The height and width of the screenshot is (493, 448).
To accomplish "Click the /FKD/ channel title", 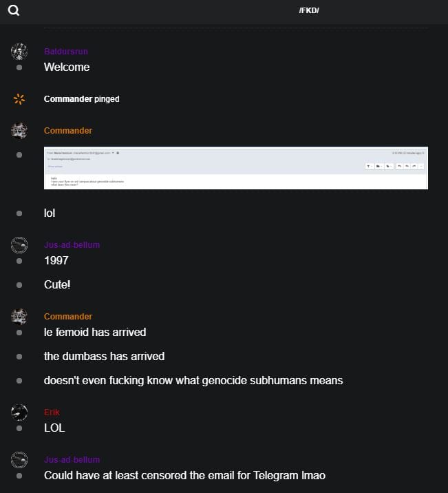I will coord(309,10).
